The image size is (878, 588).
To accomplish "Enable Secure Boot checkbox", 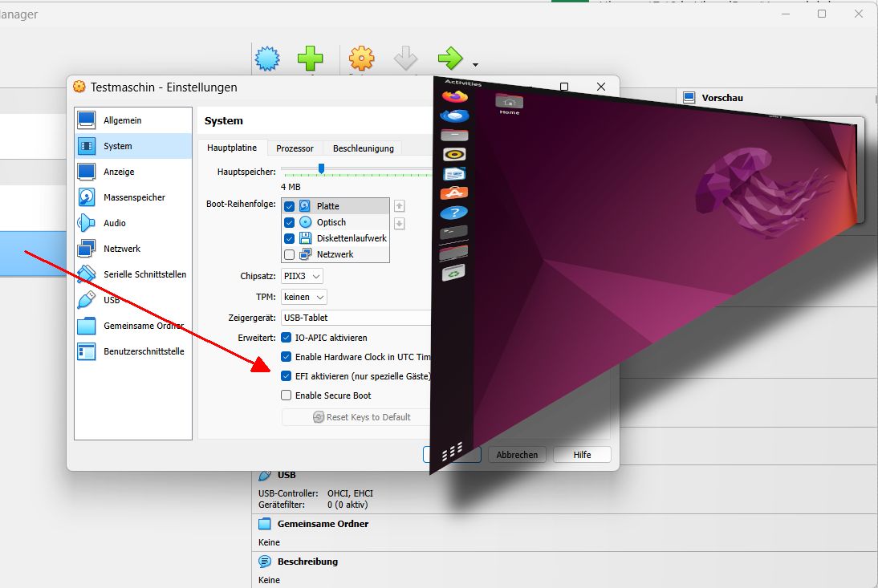I will (287, 395).
